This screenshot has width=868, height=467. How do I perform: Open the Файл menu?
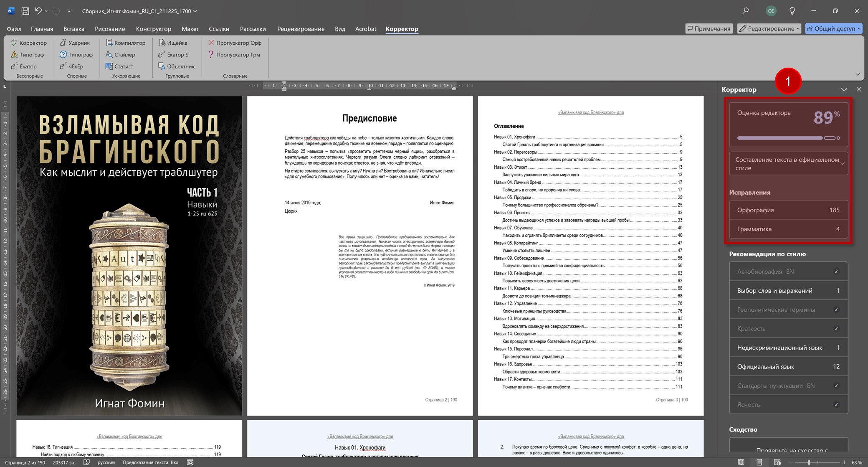tap(14, 29)
